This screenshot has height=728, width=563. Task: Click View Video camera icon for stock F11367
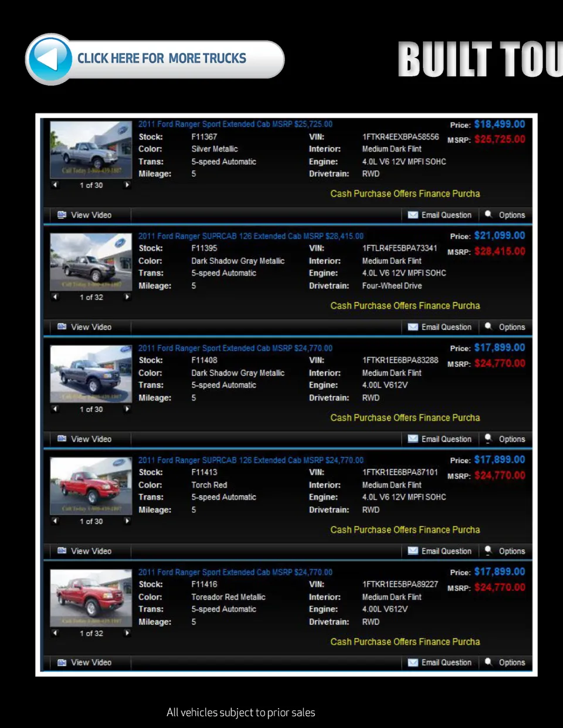(62, 215)
